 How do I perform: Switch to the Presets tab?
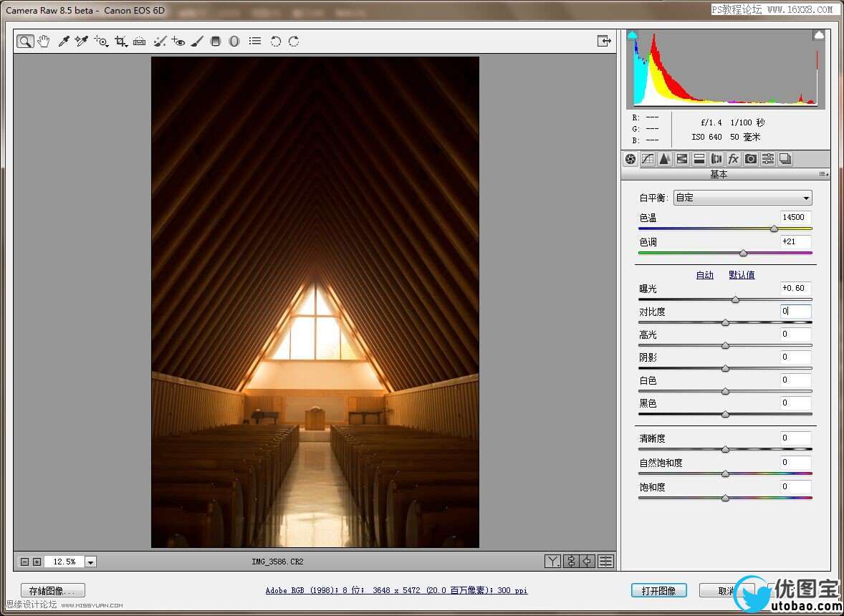(x=768, y=159)
